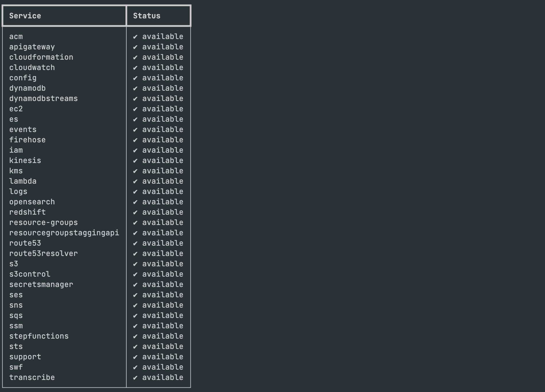The width and height of the screenshot is (545, 392).
Task: Click the cloudformation service name
Action: pyautogui.click(x=41, y=57)
